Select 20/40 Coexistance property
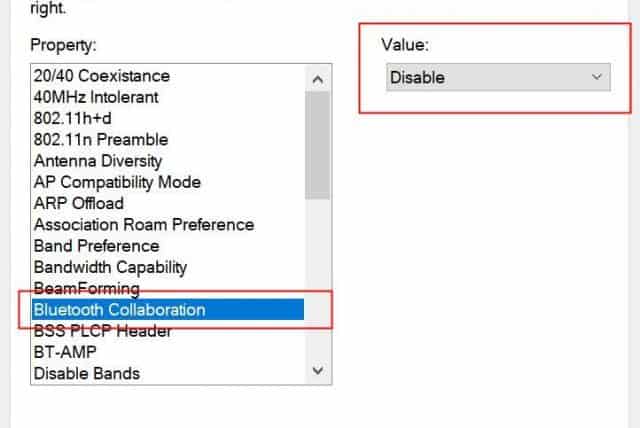 (102, 76)
